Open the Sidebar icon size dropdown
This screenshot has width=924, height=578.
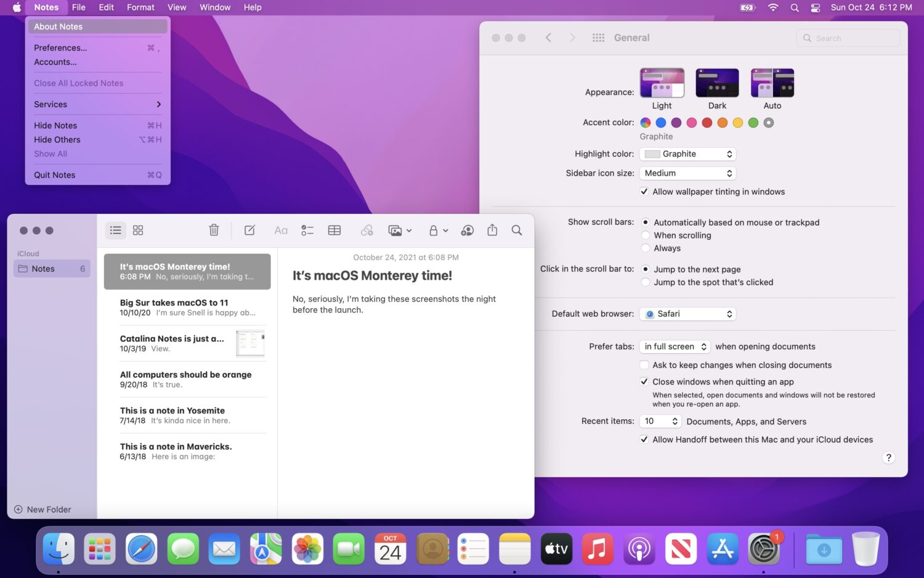click(x=687, y=173)
